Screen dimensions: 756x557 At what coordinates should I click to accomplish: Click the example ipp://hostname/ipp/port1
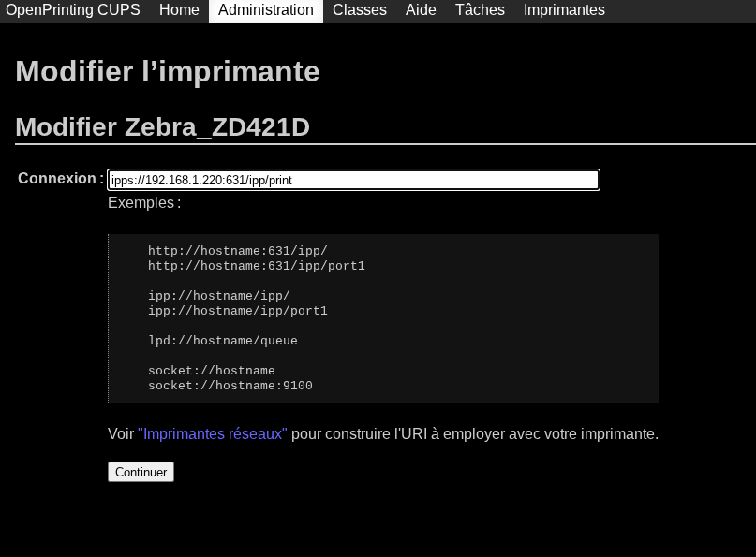[238, 310]
